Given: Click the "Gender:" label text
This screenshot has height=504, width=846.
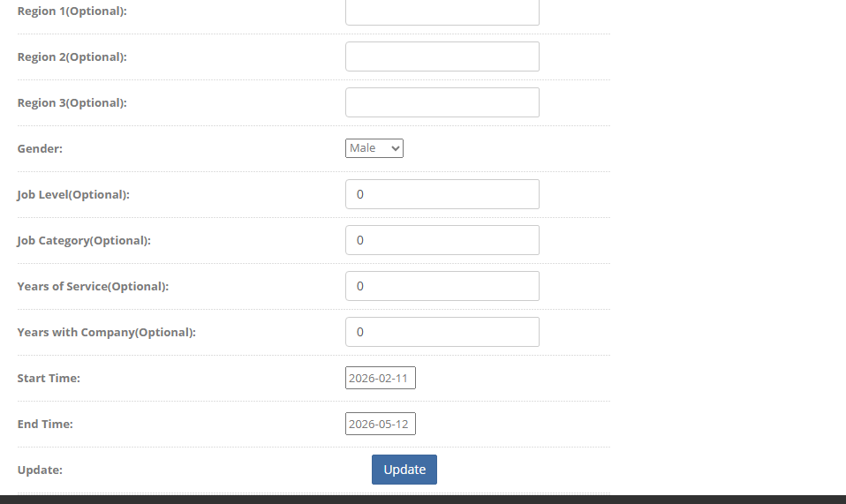Looking at the screenshot, I should [40, 148].
